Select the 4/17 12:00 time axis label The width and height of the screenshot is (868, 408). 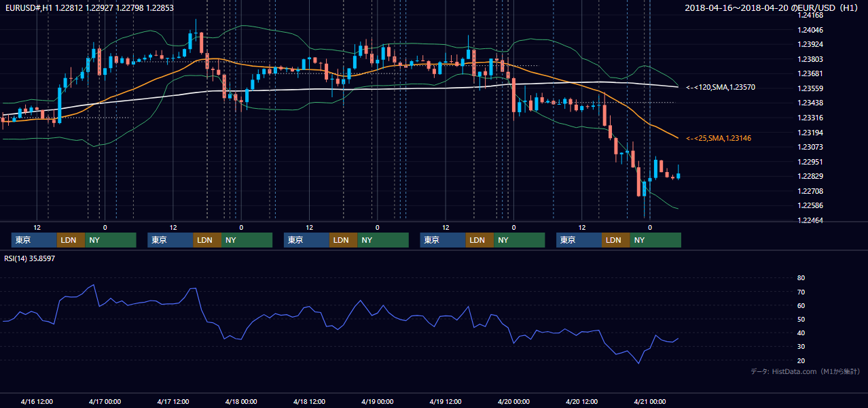click(173, 401)
